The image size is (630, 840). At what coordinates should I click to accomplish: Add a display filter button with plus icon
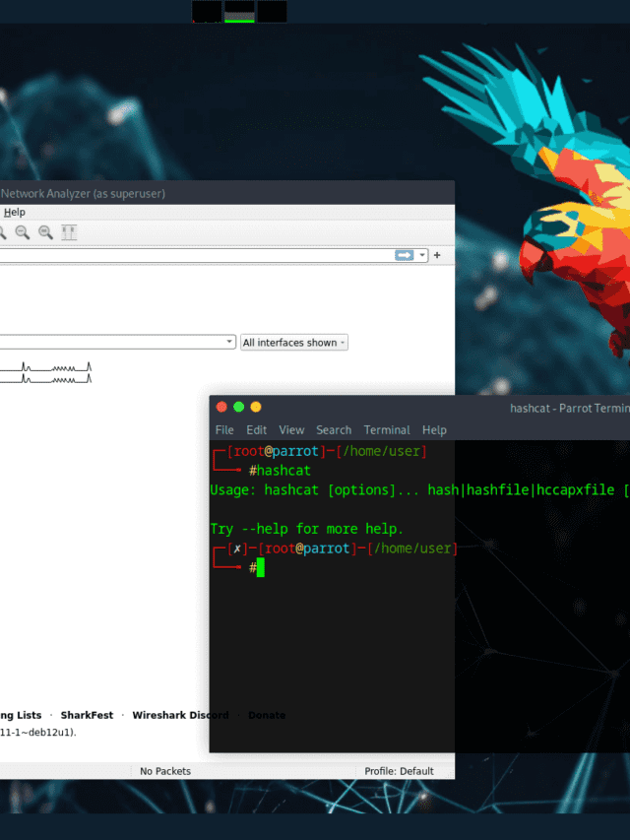click(x=437, y=255)
